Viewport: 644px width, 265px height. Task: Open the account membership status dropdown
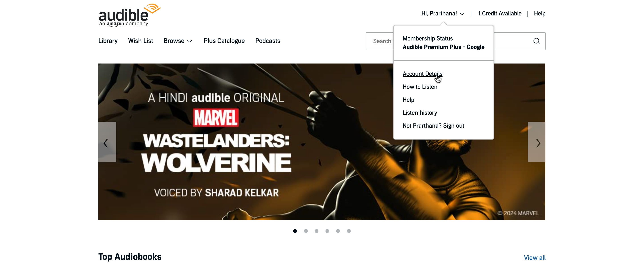(x=444, y=13)
